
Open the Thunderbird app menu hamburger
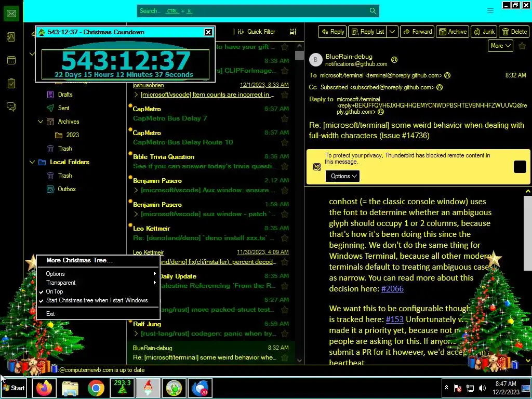click(490, 11)
